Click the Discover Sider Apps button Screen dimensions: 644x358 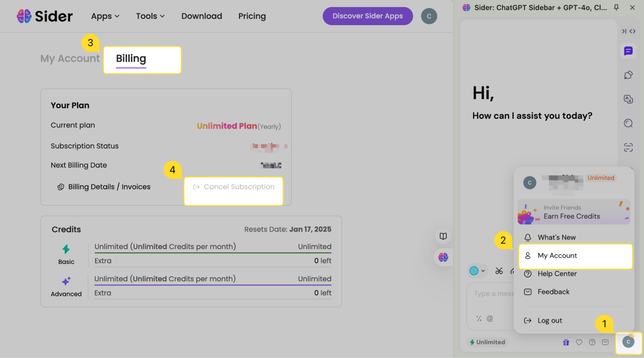[368, 16]
